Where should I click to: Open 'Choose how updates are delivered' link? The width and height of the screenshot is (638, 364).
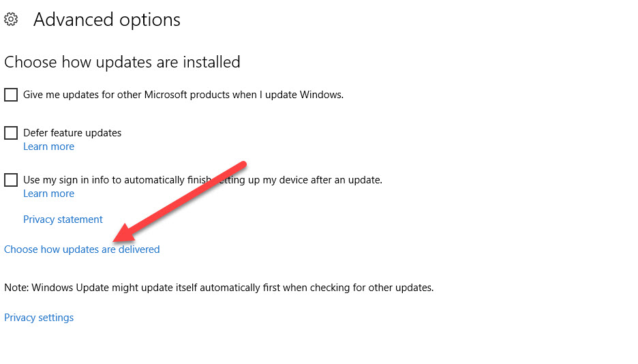[x=82, y=249]
